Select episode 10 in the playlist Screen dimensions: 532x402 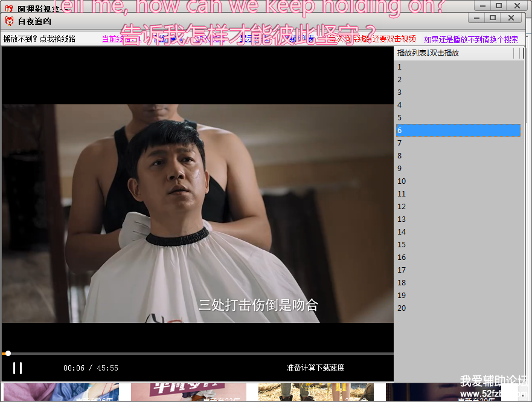458,181
